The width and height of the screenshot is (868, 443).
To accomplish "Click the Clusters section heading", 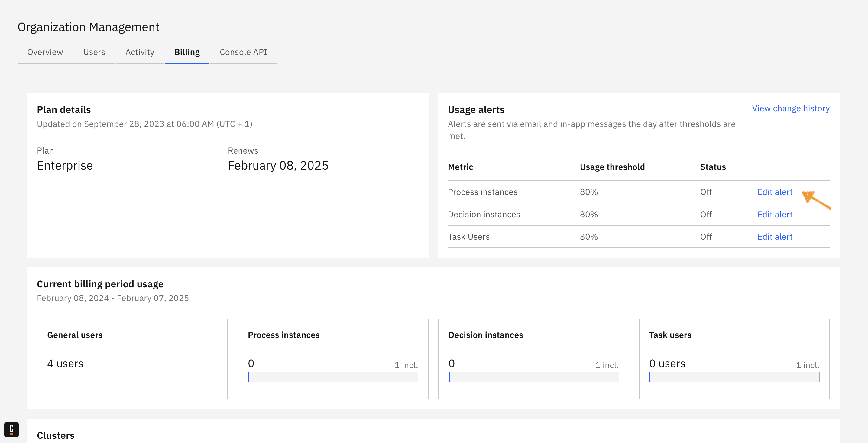I will coord(56,435).
